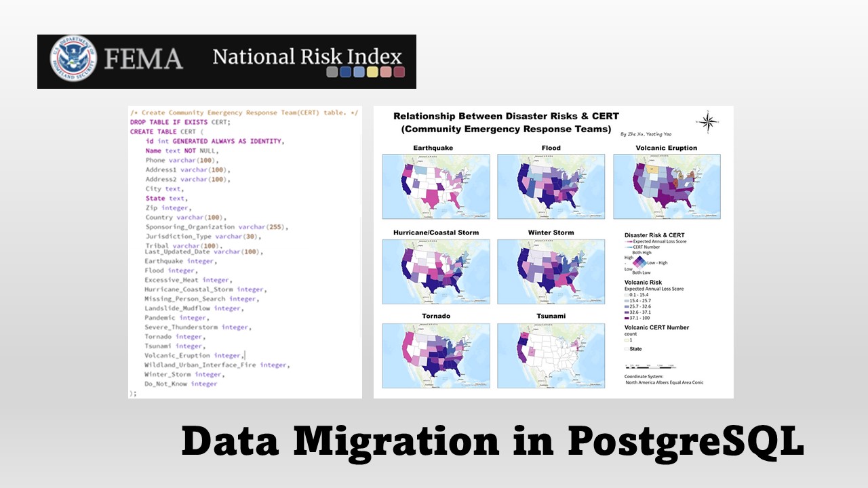Viewport: 868px width, 488px height.
Task: Click the compass rose on the map poster
Action: (x=707, y=121)
